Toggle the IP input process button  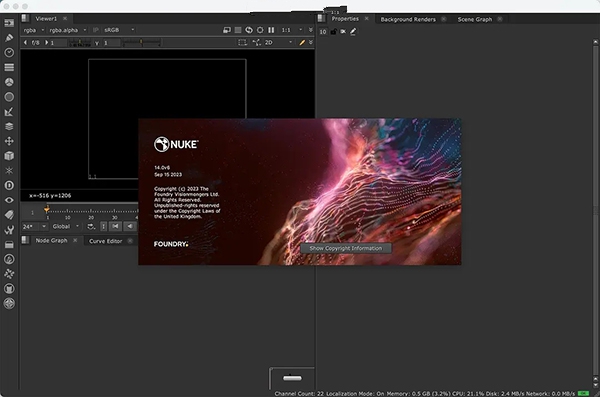96,30
